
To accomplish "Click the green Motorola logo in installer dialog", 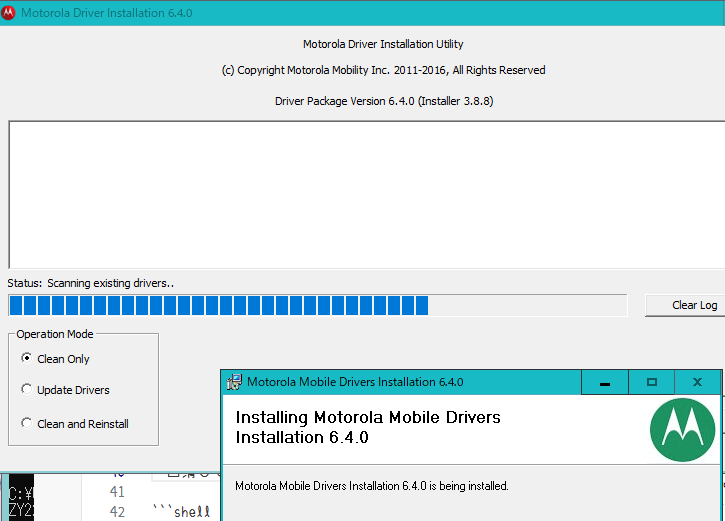I will tap(682, 430).
